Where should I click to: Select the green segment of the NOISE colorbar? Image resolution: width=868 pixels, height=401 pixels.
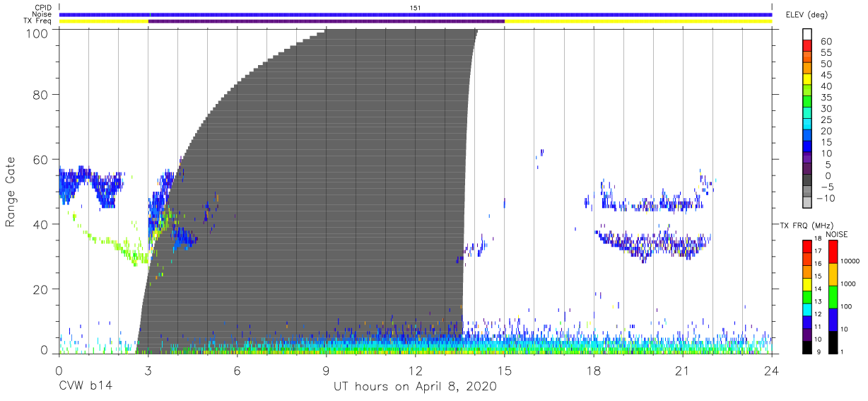click(x=832, y=296)
